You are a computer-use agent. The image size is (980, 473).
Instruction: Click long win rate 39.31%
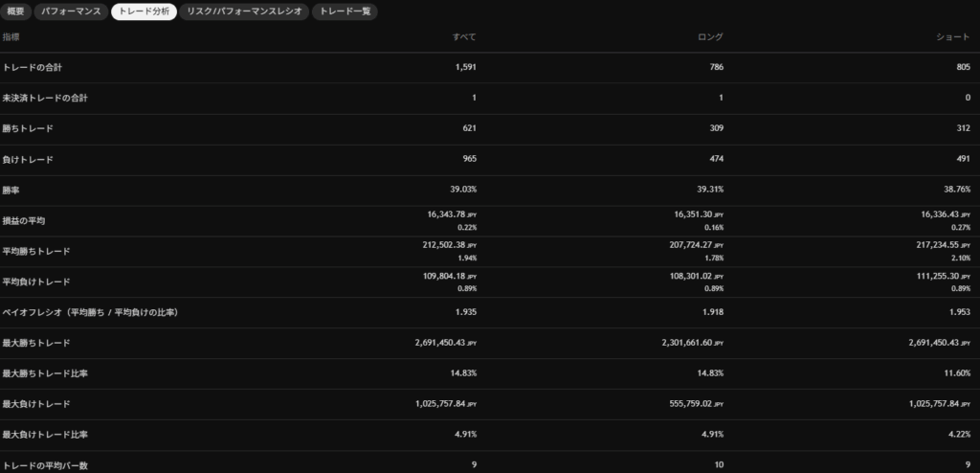[x=710, y=190]
